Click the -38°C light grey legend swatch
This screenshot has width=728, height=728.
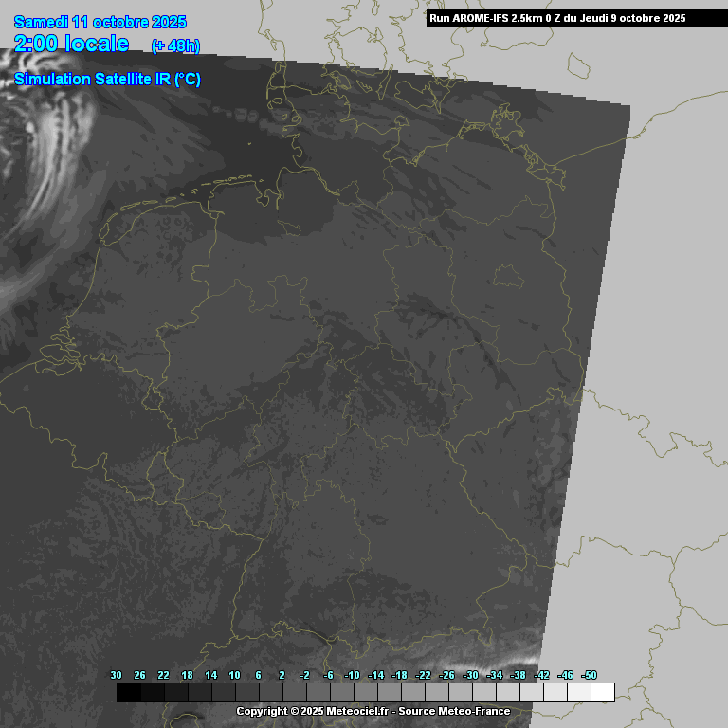pyautogui.click(x=531, y=693)
